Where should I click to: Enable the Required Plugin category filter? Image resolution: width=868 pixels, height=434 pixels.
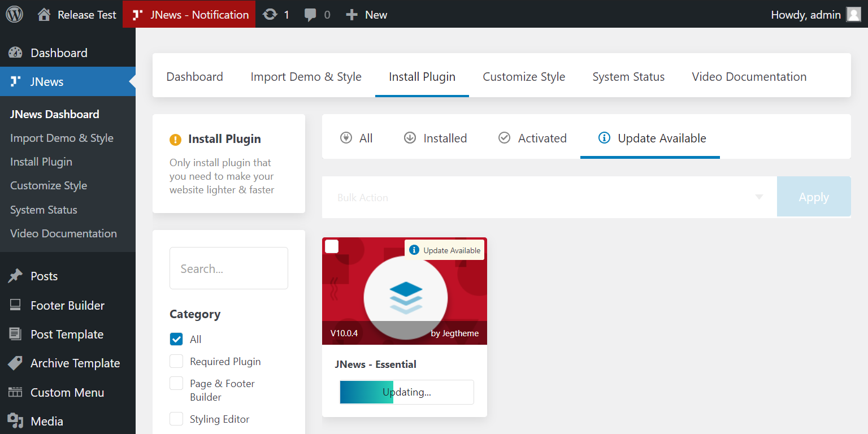(176, 361)
